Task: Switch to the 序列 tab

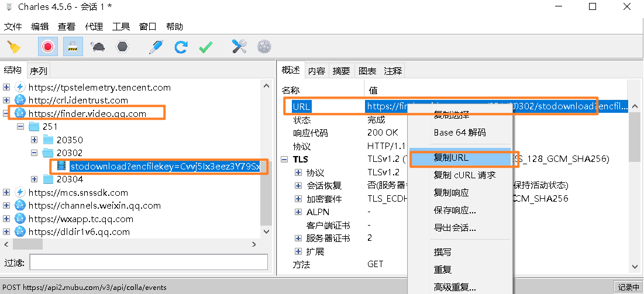Action: pyautogui.click(x=39, y=71)
